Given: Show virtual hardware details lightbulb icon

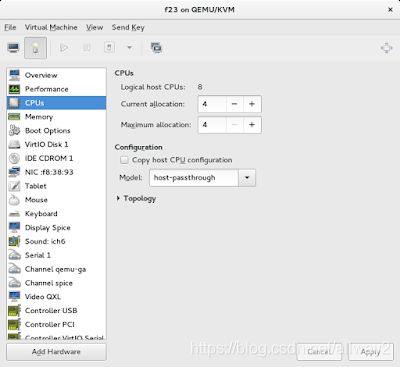Looking at the screenshot, I should pyautogui.click(x=35, y=48).
